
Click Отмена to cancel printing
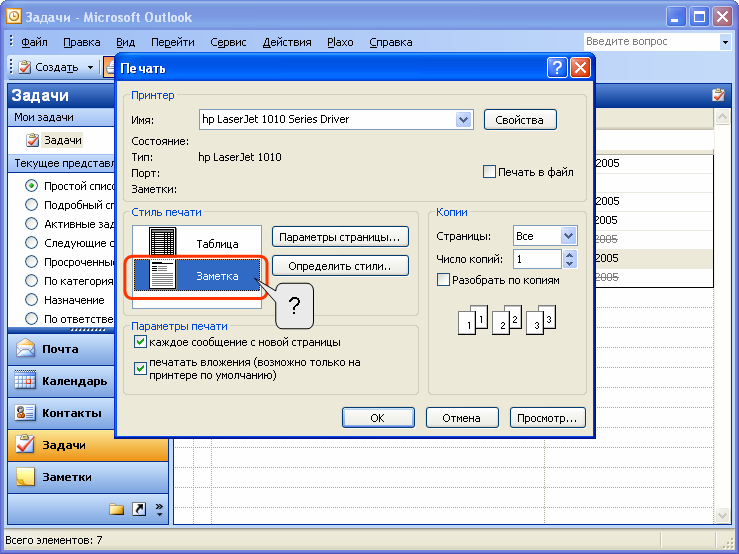tap(462, 418)
